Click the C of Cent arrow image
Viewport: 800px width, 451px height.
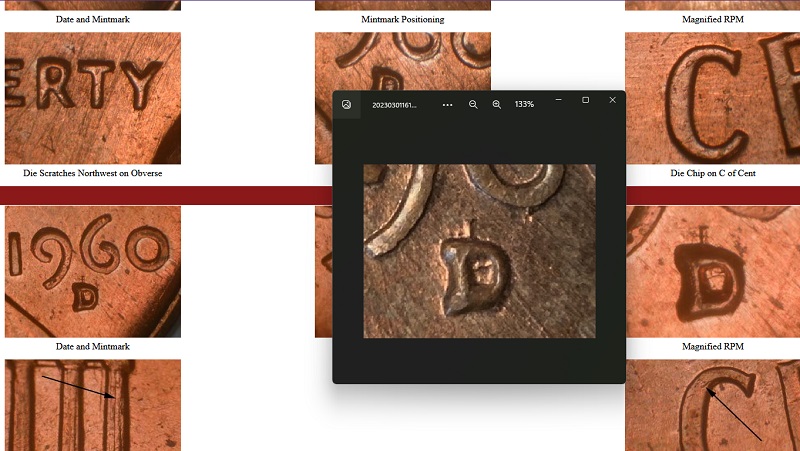(x=712, y=405)
